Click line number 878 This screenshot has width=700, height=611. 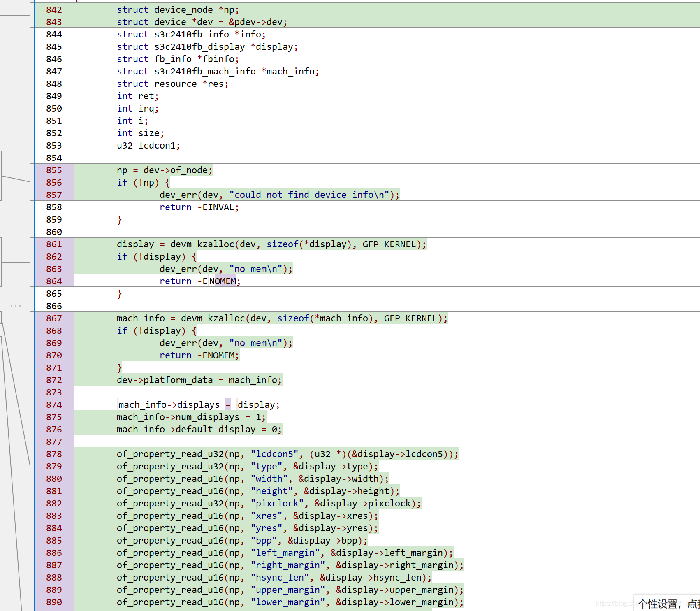(x=54, y=454)
